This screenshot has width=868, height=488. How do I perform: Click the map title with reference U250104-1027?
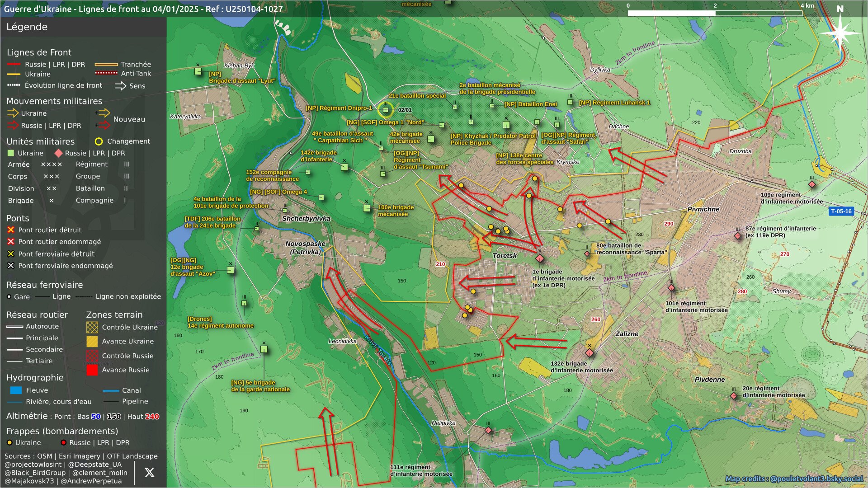point(143,9)
